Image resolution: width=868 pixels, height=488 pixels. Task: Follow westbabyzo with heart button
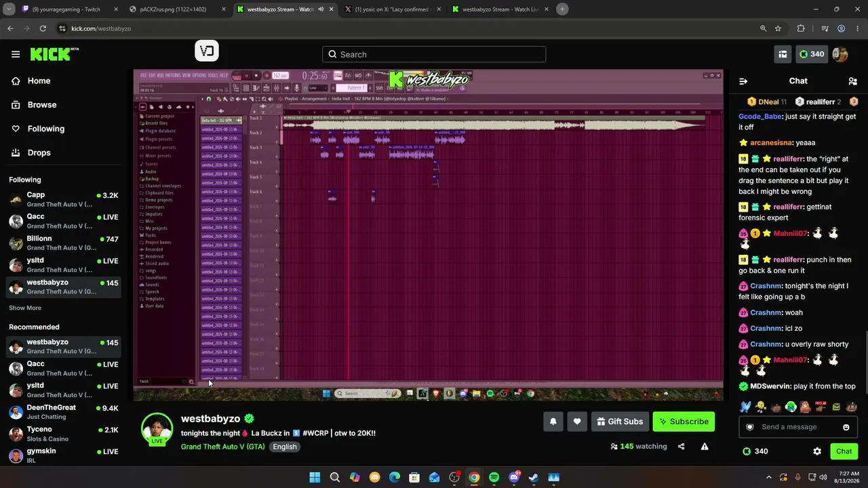pyautogui.click(x=577, y=422)
